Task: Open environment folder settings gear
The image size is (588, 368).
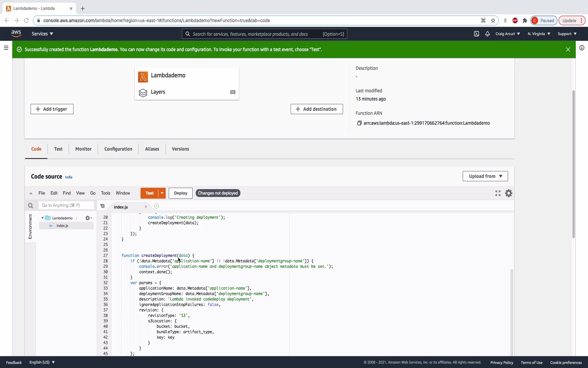Action: (88, 218)
